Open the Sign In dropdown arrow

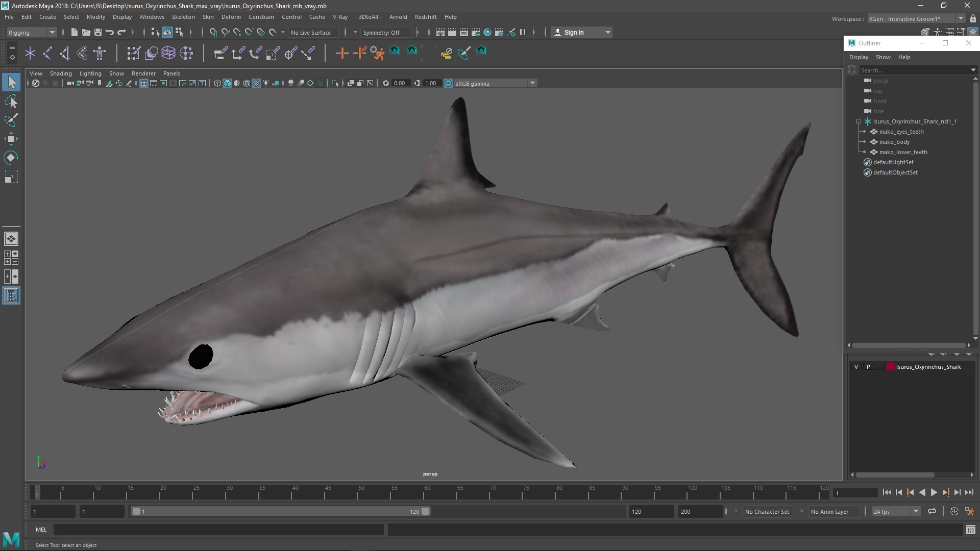click(607, 32)
